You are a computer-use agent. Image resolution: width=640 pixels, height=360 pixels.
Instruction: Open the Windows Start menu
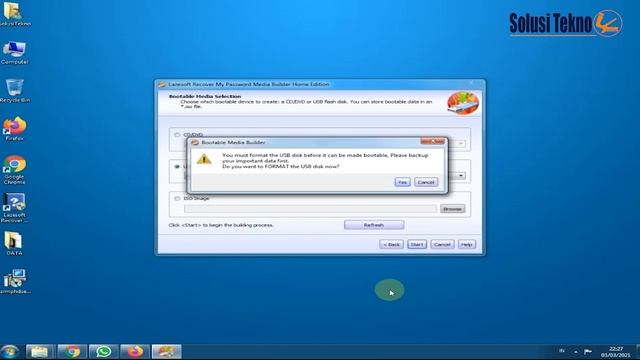coord(10,351)
